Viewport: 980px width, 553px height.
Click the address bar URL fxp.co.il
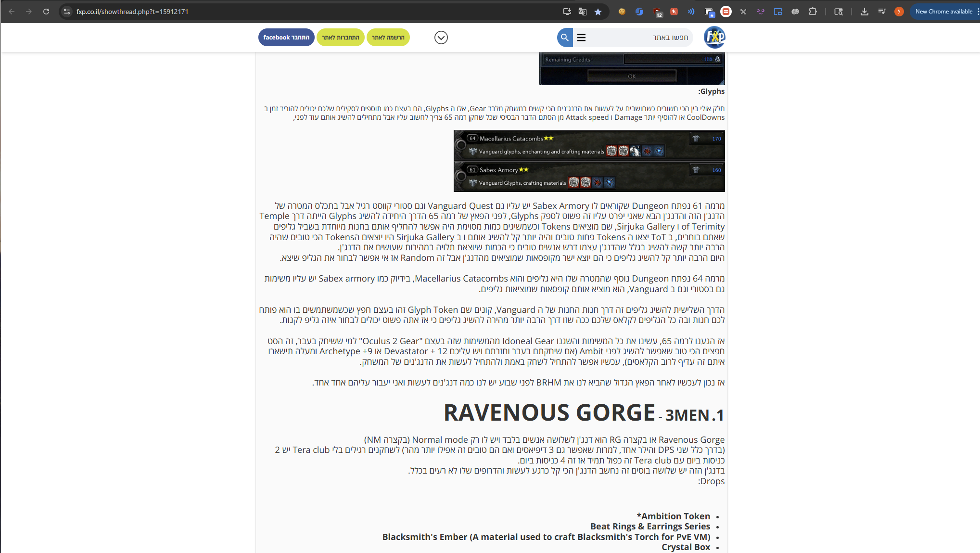[x=132, y=12]
